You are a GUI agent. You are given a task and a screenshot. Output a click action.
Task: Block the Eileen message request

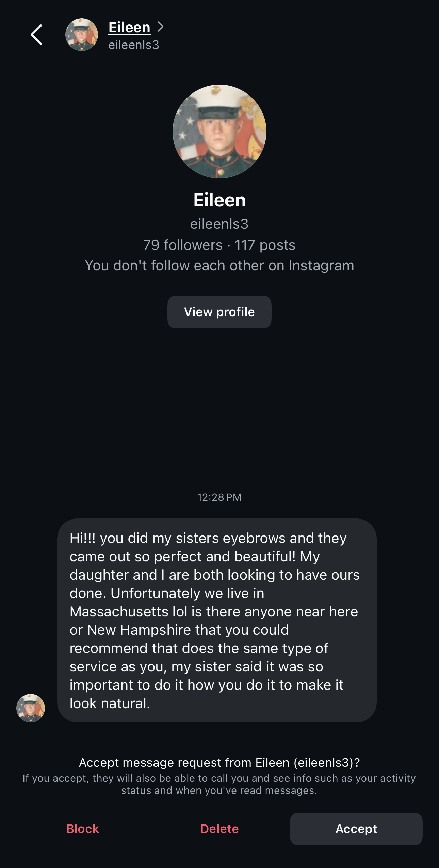click(83, 829)
